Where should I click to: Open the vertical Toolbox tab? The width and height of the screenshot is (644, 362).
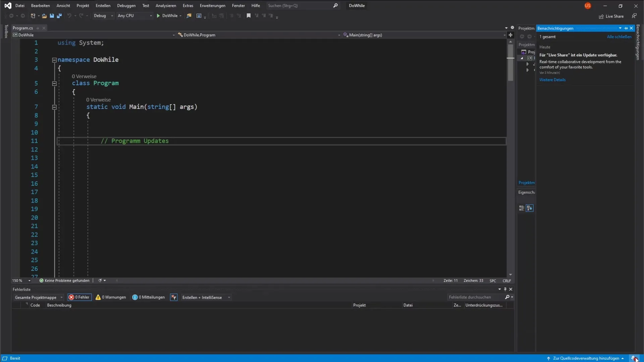(6, 31)
